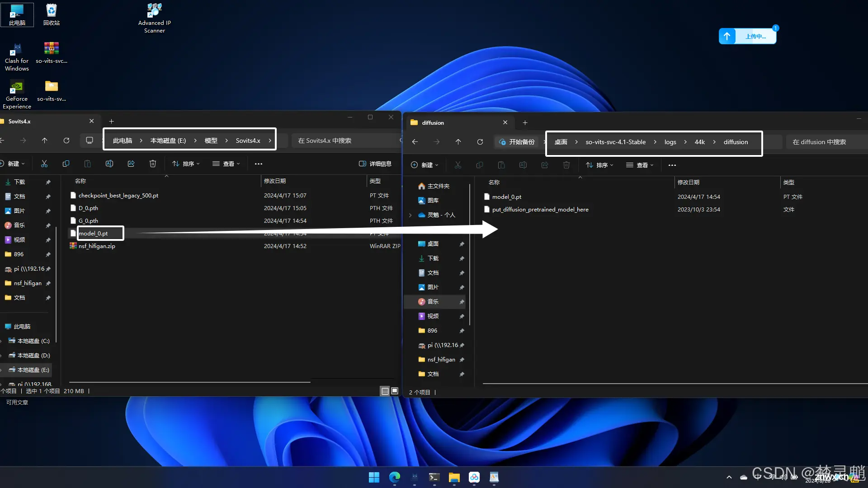Select put_diffusion_pretrained_model_here file

click(540, 209)
